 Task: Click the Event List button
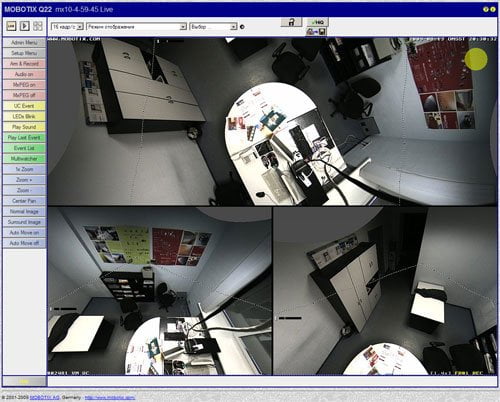coord(24,148)
